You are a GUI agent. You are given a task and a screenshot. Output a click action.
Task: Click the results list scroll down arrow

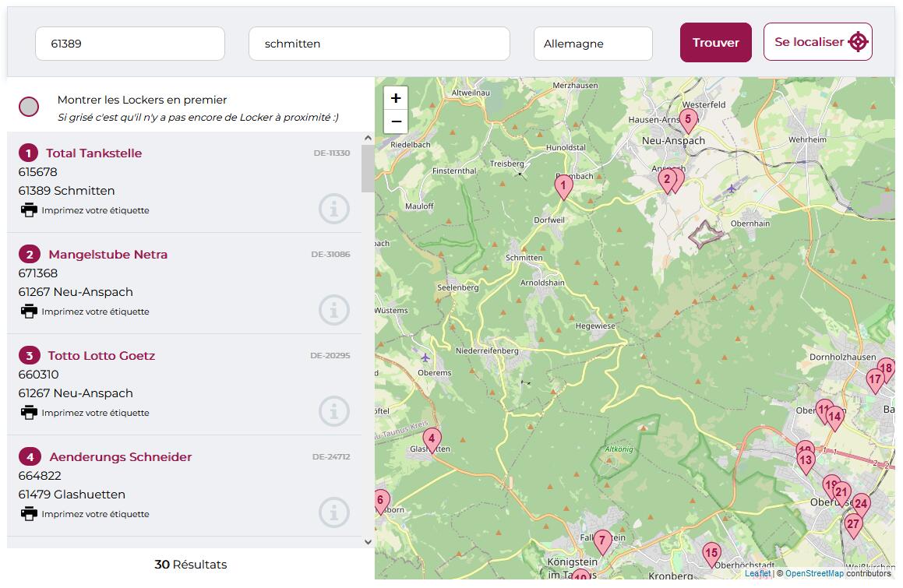pyautogui.click(x=368, y=542)
